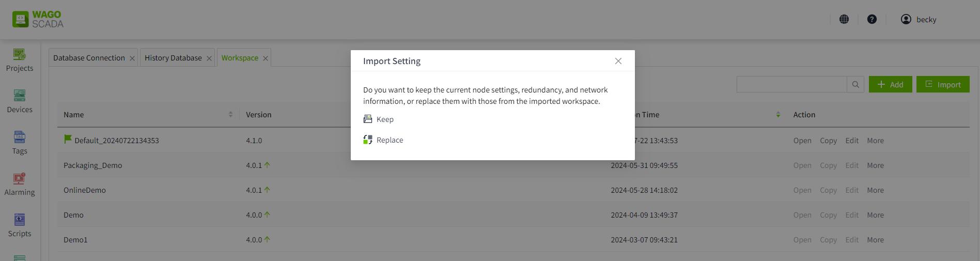Click the workspace search input field
980x261 pixels.
[791, 85]
